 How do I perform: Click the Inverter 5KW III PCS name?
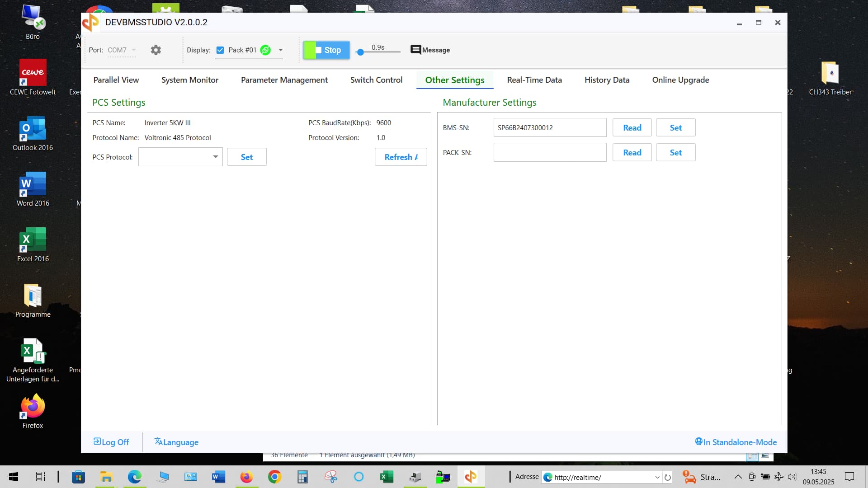point(167,123)
